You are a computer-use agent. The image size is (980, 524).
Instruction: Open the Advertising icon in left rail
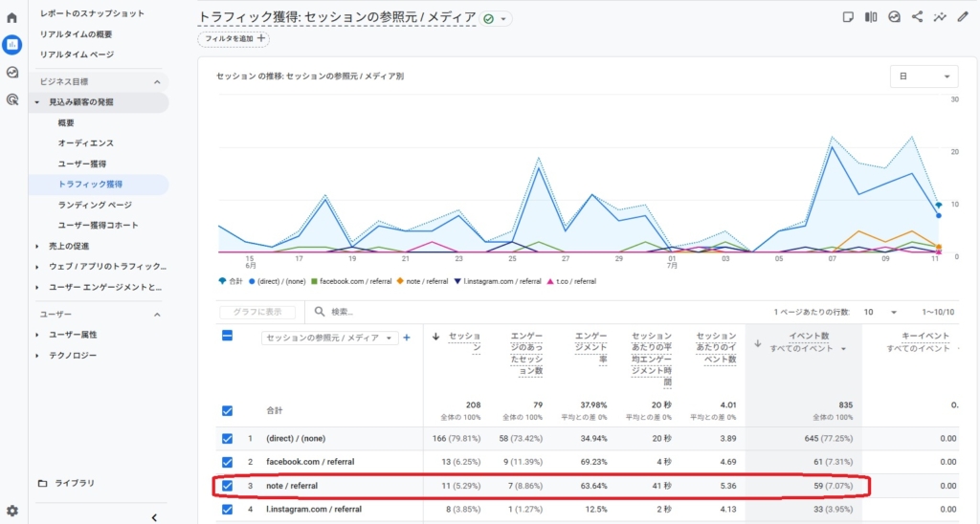pyautogui.click(x=11, y=100)
